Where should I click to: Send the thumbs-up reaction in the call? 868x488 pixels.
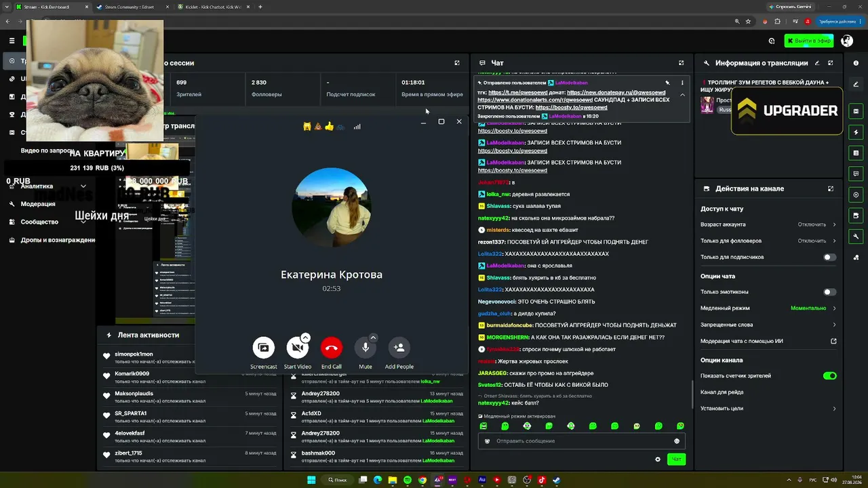329,126
